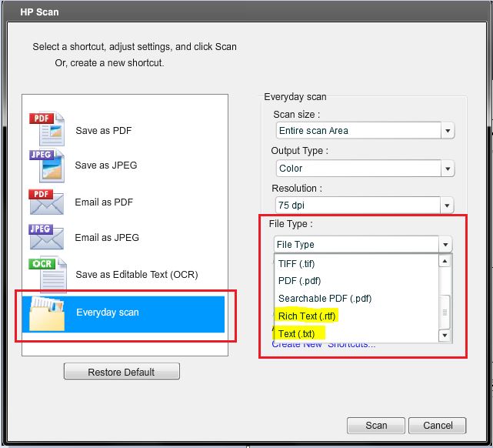Choose Rich Text (.rtf) option

[x=307, y=316]
